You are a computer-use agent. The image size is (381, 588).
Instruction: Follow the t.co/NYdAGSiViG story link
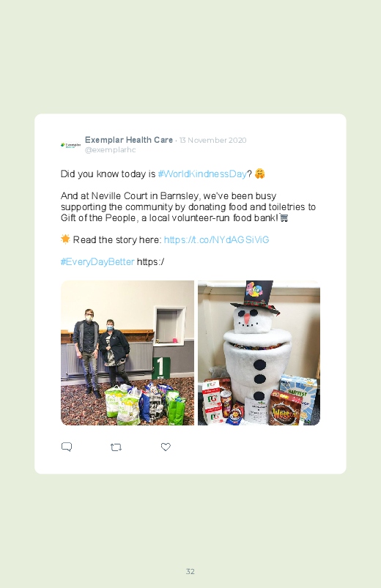tap(217, 239)
